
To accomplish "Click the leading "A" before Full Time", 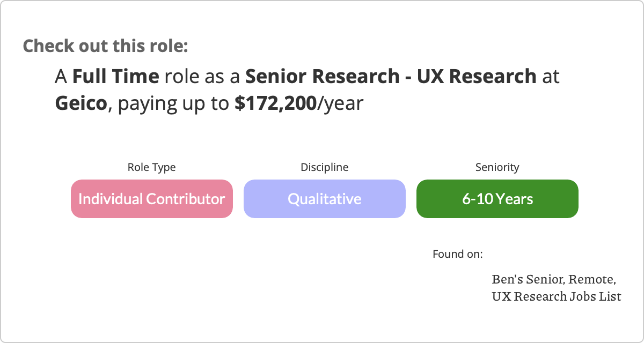I will click(61, 77).
